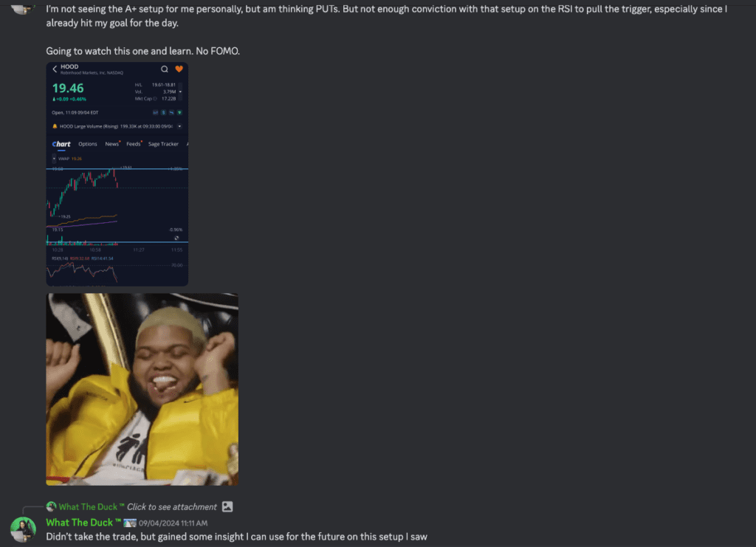Expand the HOOD Large Volume alert dropdown
Screen dimensions: 756x547
179,126
